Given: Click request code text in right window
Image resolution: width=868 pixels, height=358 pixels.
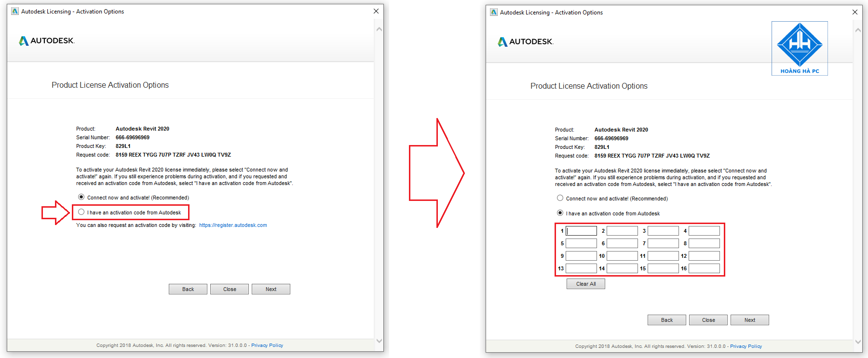Looking at the screenshot, I should 652,156.
